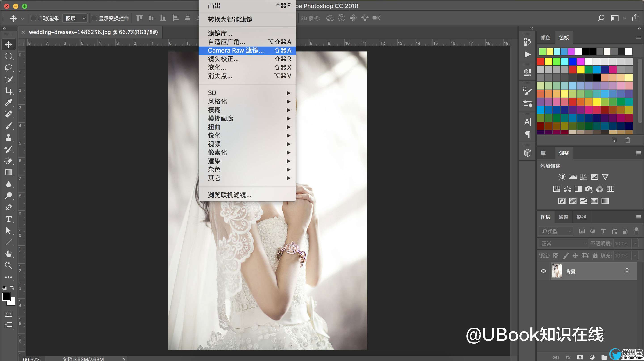Select the Blur tool

point(8,184)
